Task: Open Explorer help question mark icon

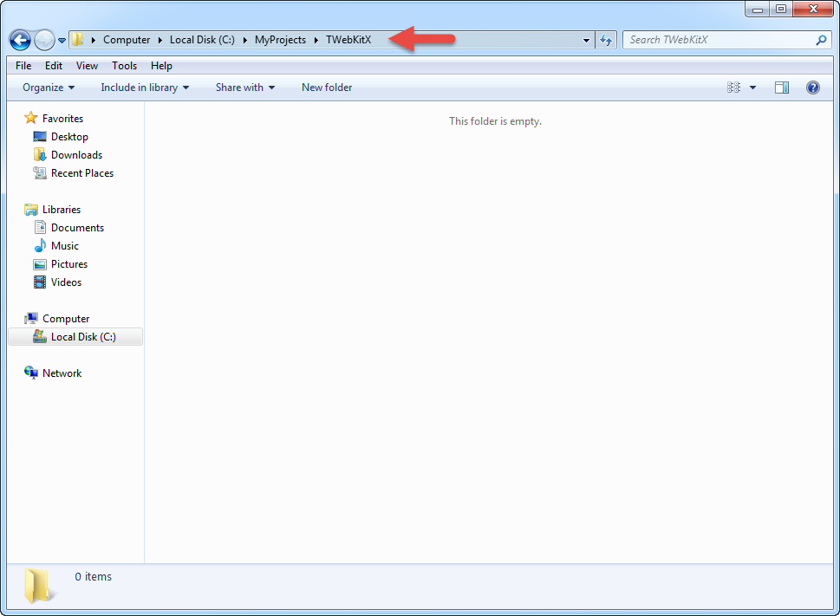Action: tap(812, 88)
